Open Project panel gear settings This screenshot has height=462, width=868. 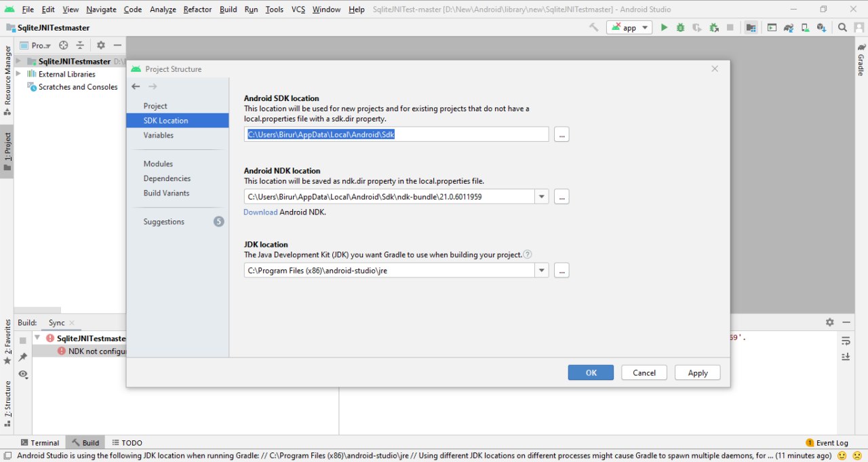[101, 45]
